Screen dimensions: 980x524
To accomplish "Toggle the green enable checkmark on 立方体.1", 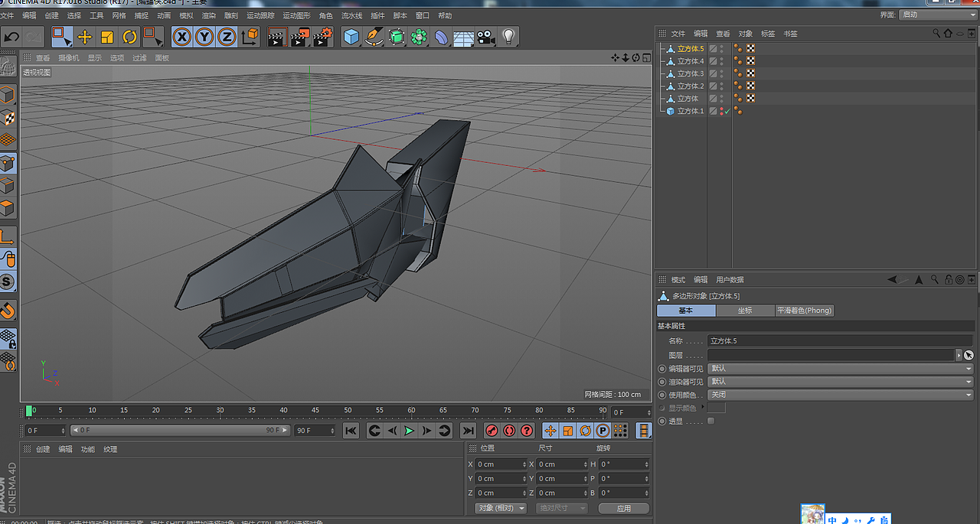I will click(727, 111).
